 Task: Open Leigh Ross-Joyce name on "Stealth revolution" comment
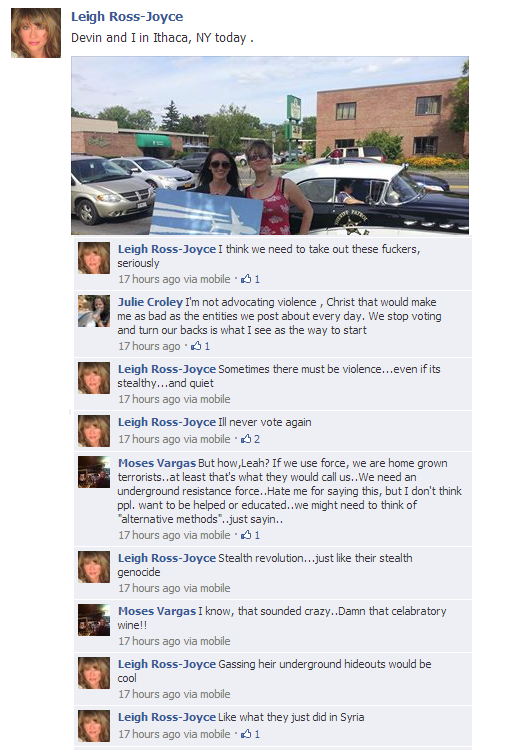[x=167, y=558]
